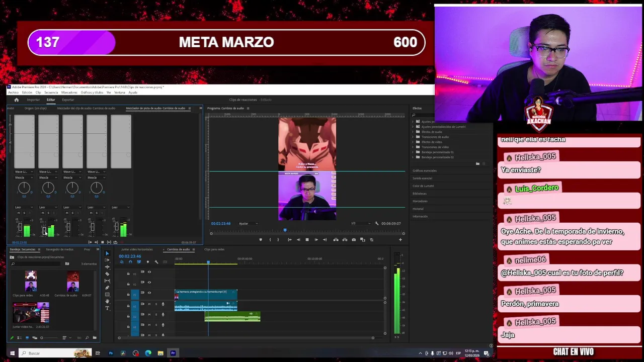Click first mixer channel pan knob

24,188
